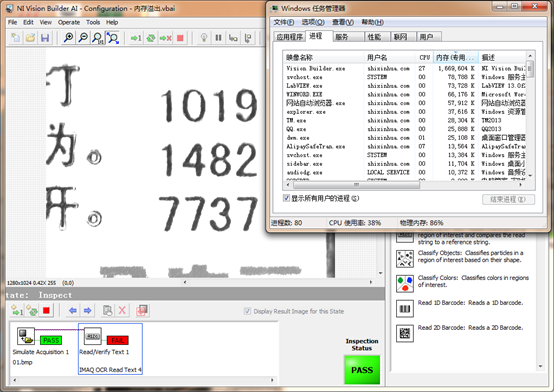The image size is (554, 392).
Task: Select the Zoom Out magnifier tool
Action: click(x=83, y=37)
